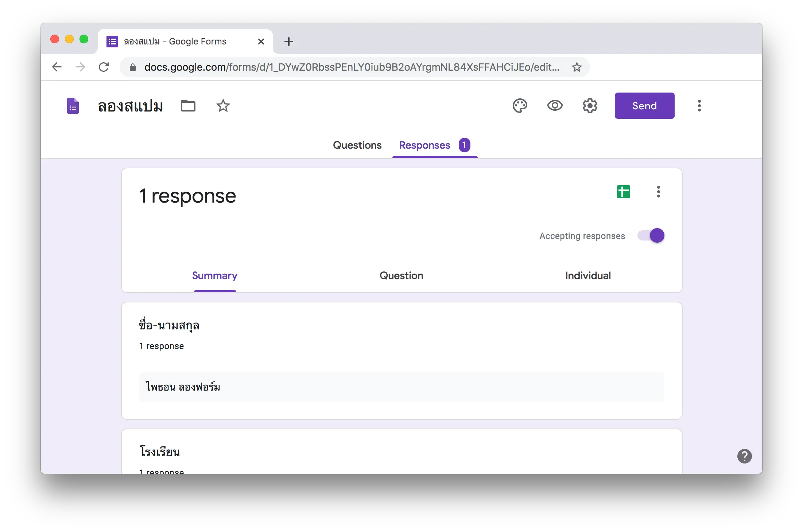Image resolution: width=803 pixels, height=532 pixels.
Task: Open the theme customization palette icon
Action: pyautogui.click(x=520, y=106)
